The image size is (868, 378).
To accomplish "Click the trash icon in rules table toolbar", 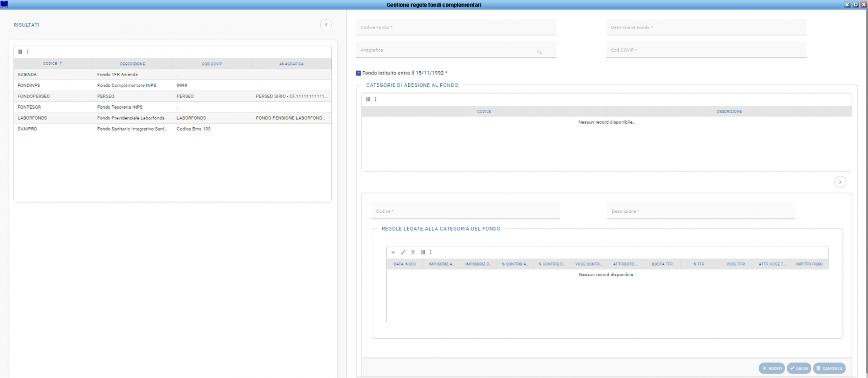I will click(413, 253).
